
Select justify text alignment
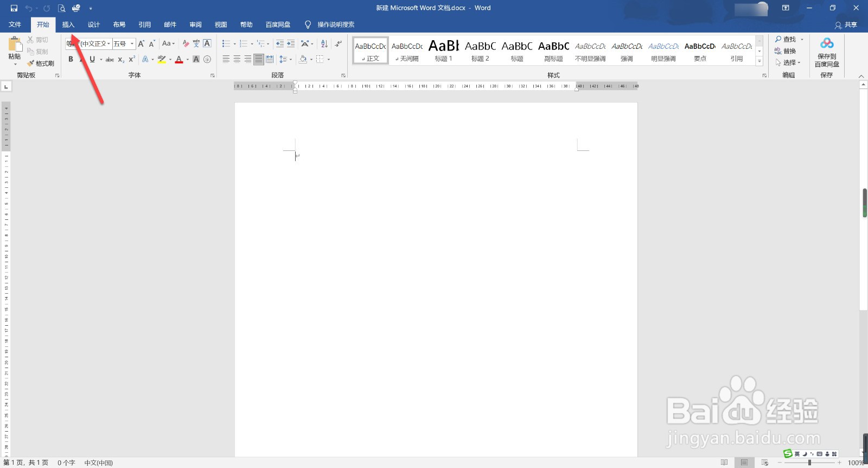coord(259,59)
